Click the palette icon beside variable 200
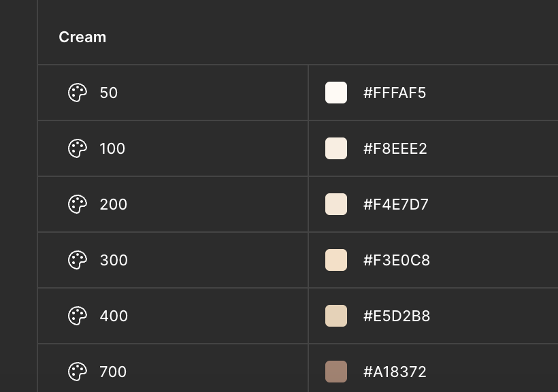 point(78,204)
